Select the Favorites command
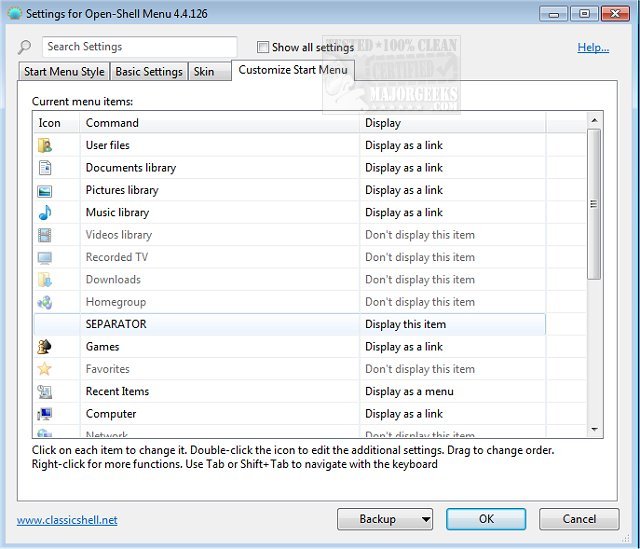Image resolution: width=640 pixels, height=549 pixels. pos(108,369)
